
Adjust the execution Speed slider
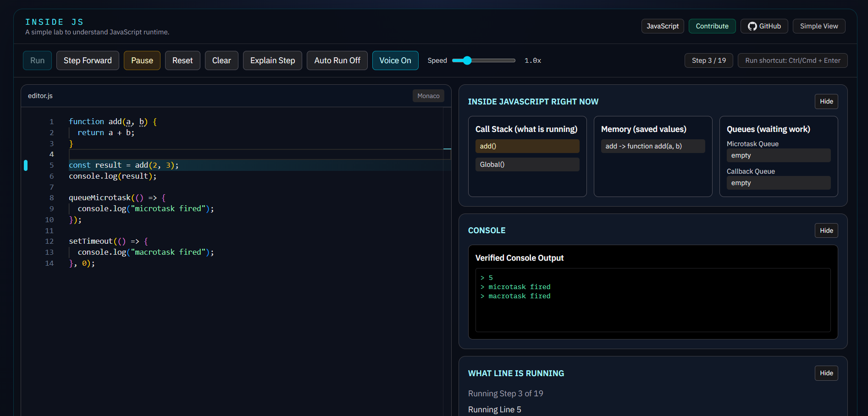tap(467, 60)
